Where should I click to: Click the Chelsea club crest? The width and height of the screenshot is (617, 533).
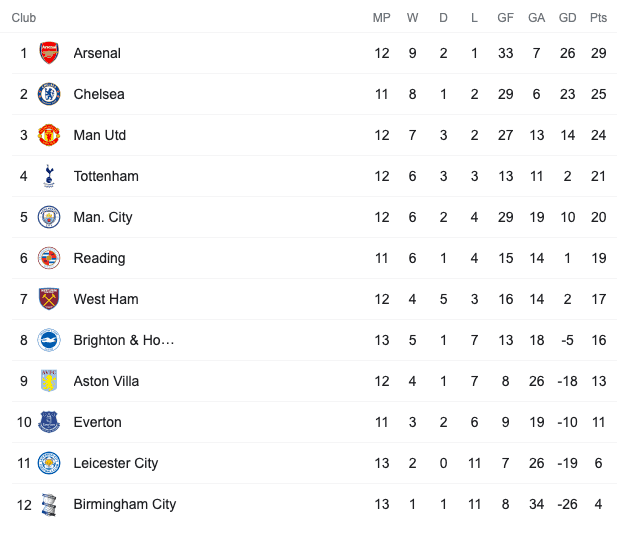point(49,94)
